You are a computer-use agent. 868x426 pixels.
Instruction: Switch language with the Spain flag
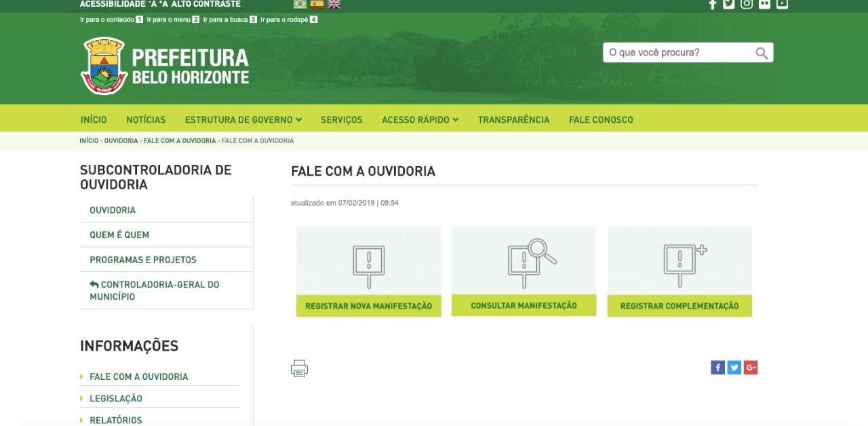click(x=317, y=4)
